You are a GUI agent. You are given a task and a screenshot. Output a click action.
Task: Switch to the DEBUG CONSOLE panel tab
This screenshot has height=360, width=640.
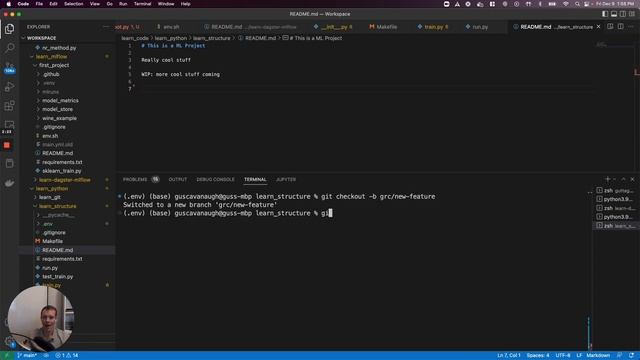pyautogui.click(x=215, y=180)
